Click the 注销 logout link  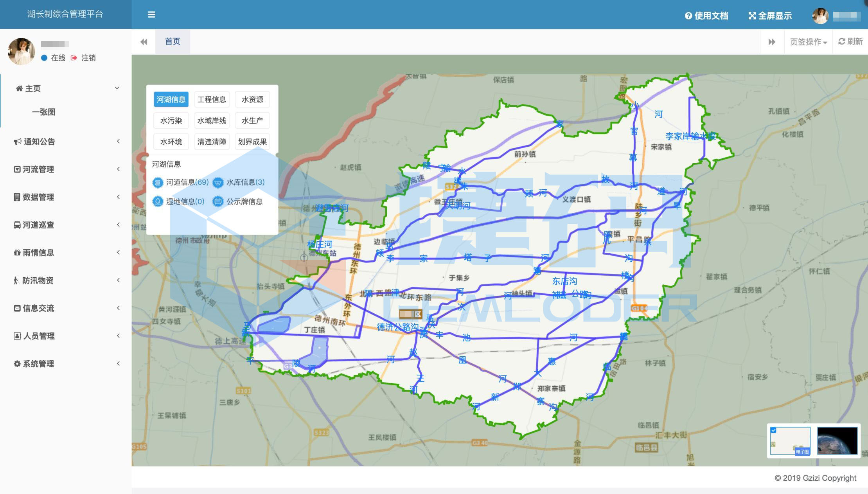point(88,58)
